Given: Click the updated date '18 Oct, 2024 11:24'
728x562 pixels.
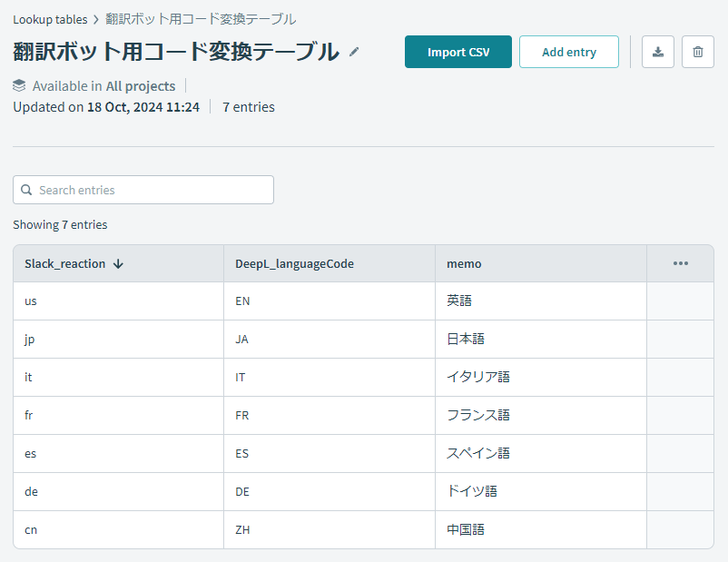Looking at the screenshot, I should click(143, 107).
